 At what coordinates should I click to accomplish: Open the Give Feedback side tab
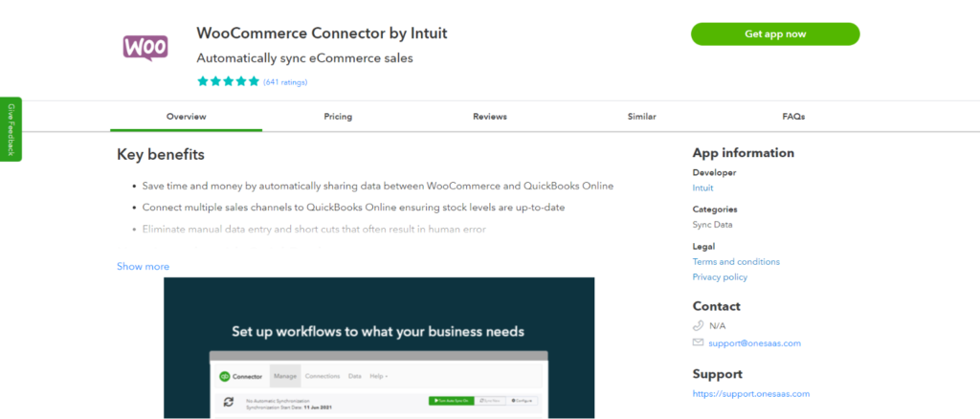11,129
